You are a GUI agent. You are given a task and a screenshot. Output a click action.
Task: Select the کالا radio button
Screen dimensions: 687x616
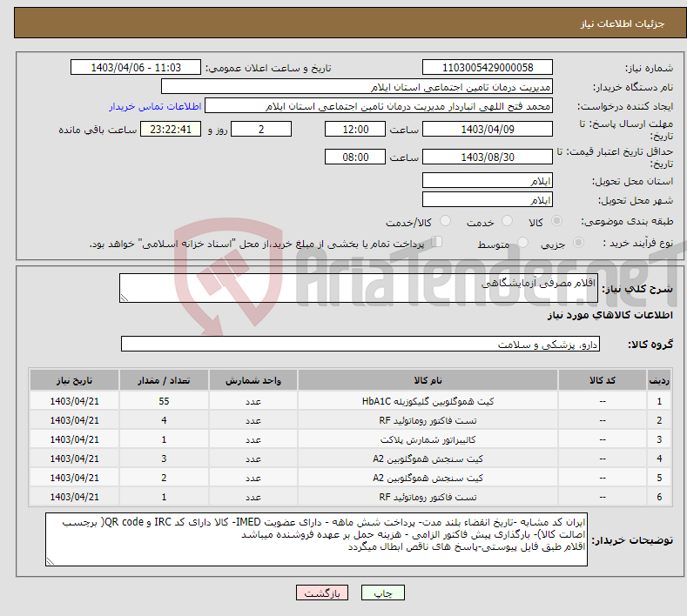point(556,221)
